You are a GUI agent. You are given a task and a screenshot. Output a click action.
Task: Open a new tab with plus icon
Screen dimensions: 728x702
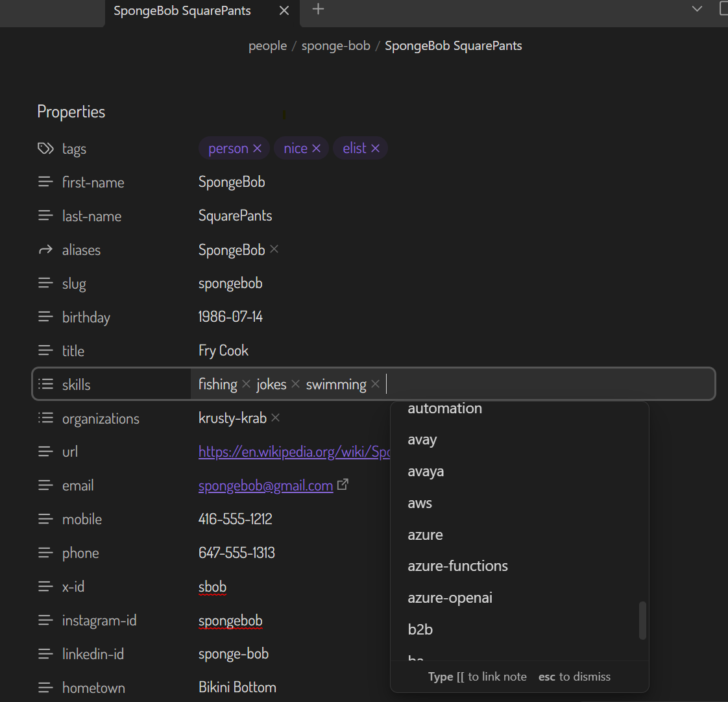pyautogui.click(x=318, y=9)
